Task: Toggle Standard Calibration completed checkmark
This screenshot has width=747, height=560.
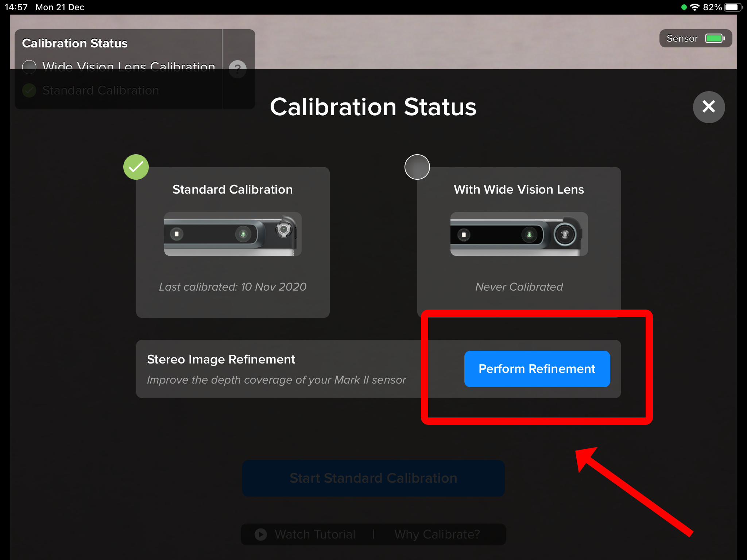Action: coord(136,166)
